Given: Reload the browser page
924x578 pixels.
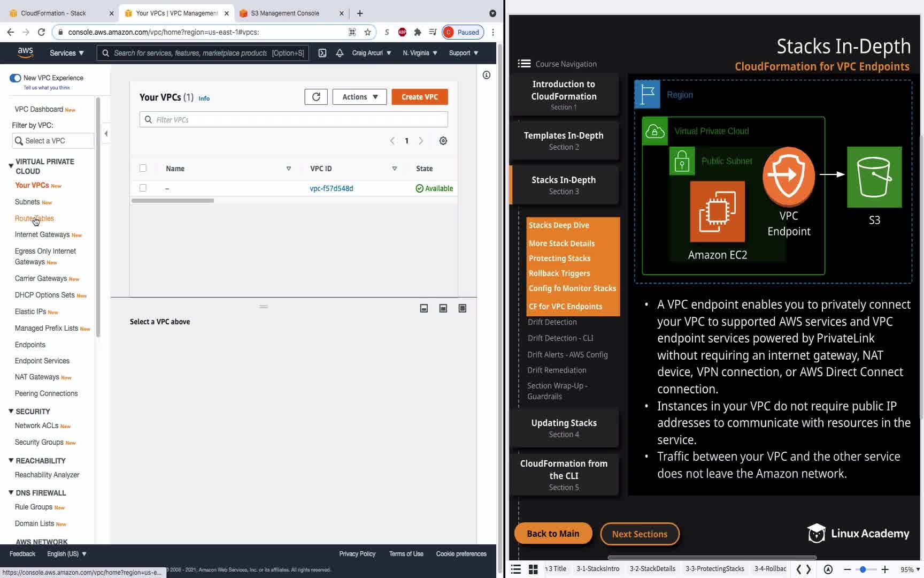Looking at the screenshot, I should pos(41,32).
